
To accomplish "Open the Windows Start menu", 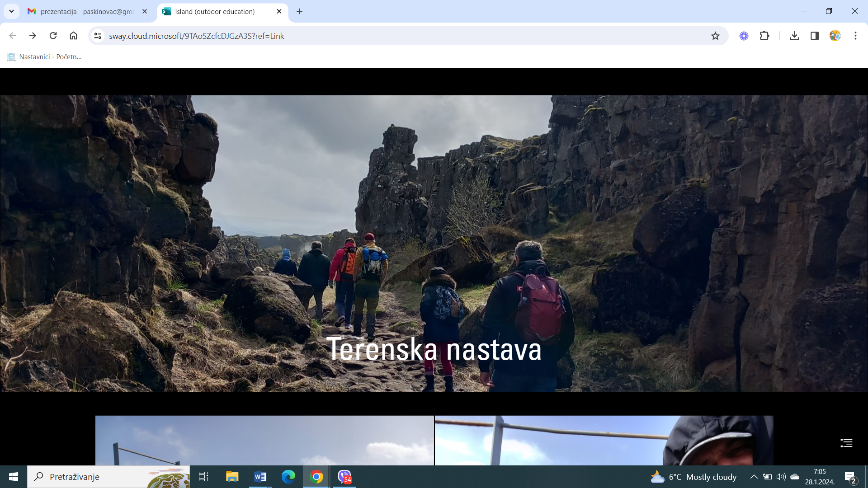I will point(14,477).
